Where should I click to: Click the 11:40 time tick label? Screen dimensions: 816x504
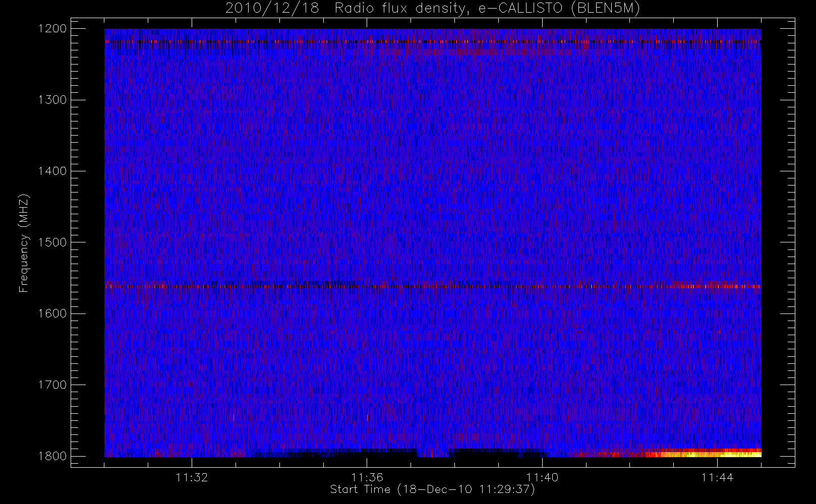[542, 477]
